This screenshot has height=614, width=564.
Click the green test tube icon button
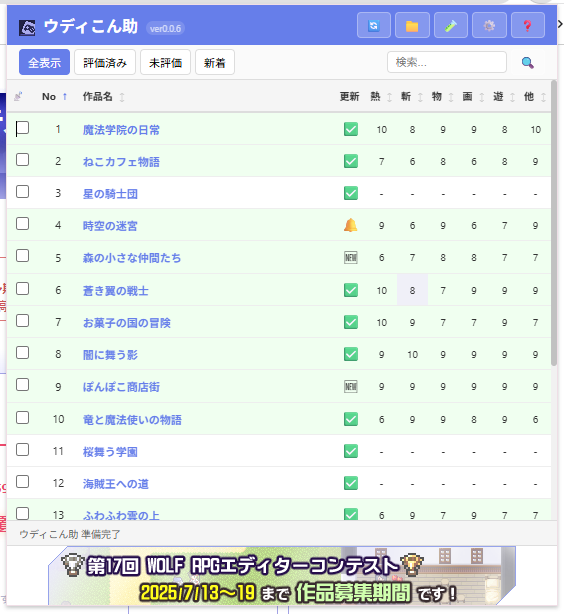coord(450,25)
